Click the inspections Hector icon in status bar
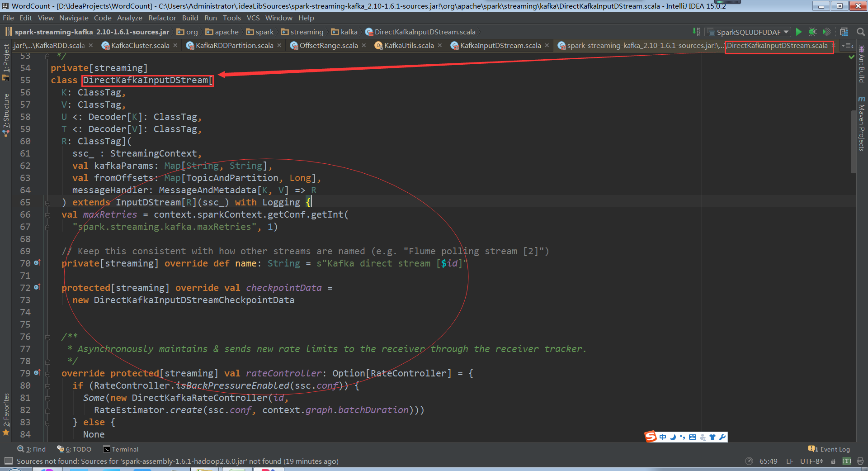The height and width of the screenshot is (471, 868). [860, 461]
